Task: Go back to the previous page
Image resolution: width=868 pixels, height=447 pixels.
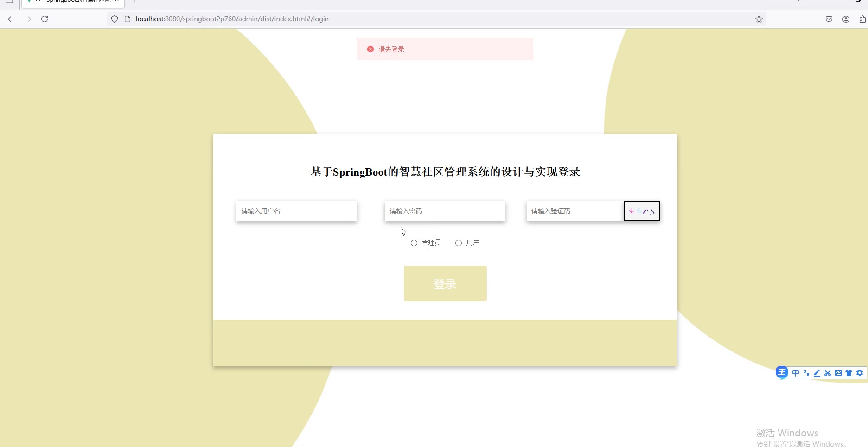Action: [x=11, y=19]
